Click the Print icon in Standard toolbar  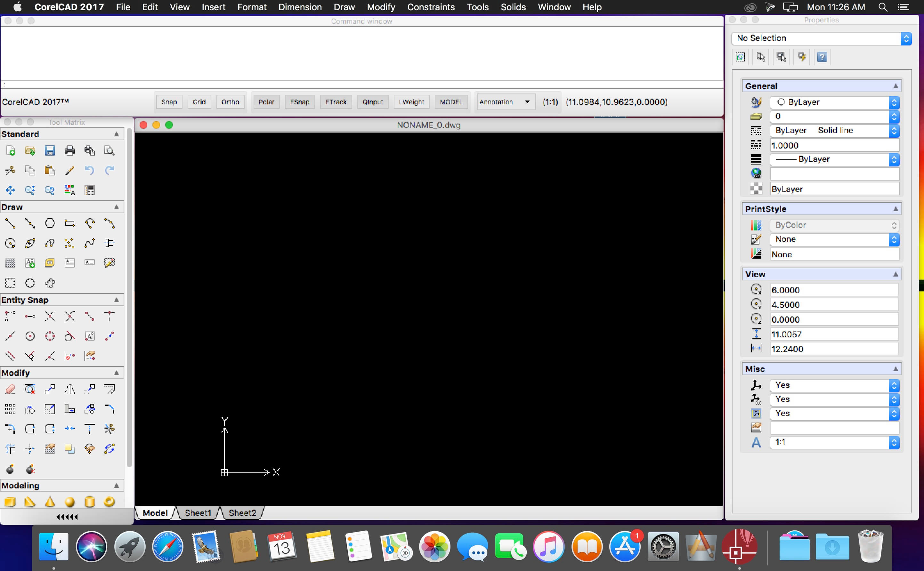point(70,151)
